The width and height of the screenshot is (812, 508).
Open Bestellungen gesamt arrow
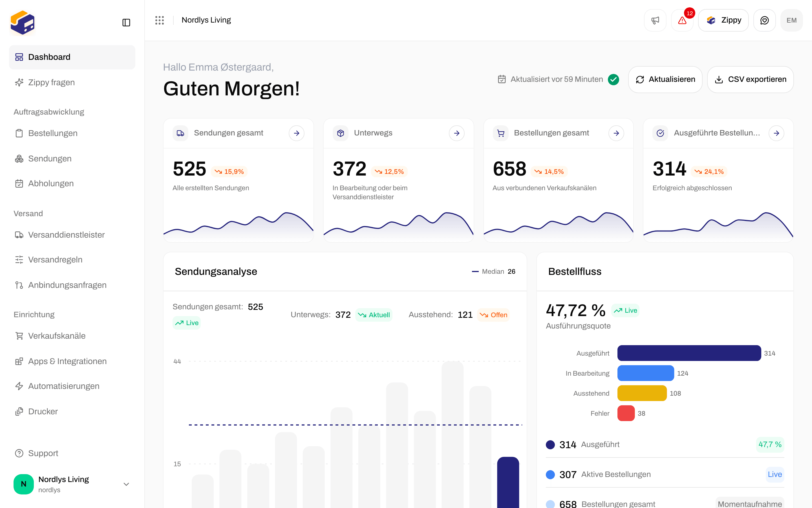[616, 133]
